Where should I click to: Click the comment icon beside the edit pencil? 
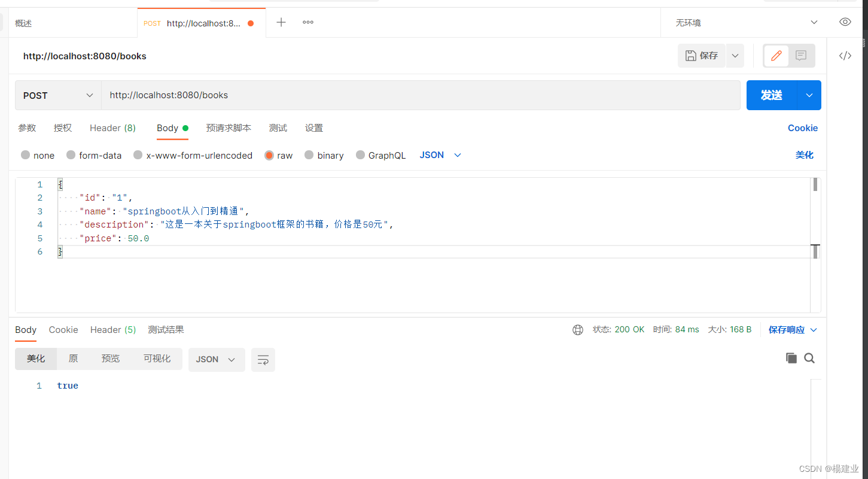(800, 55)
